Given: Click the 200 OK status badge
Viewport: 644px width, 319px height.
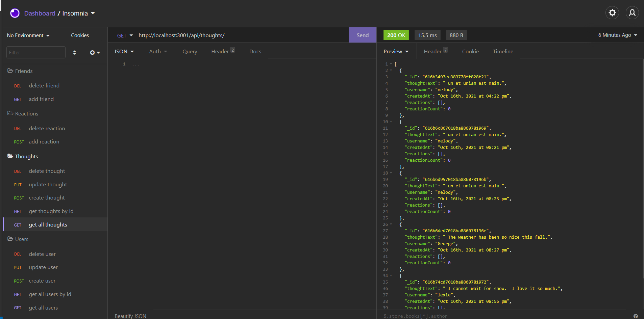Looking at the screenshot, I should click(396, 35).
